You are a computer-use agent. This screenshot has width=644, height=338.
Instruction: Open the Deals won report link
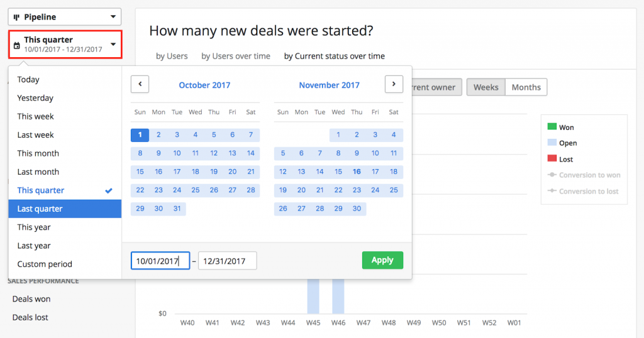31,299
